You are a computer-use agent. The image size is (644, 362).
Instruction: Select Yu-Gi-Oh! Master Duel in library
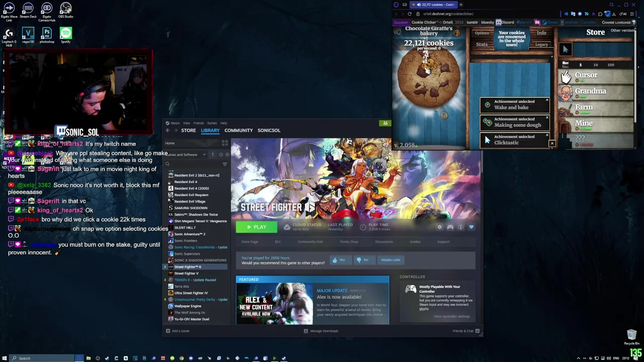click(x=191, y=319)
